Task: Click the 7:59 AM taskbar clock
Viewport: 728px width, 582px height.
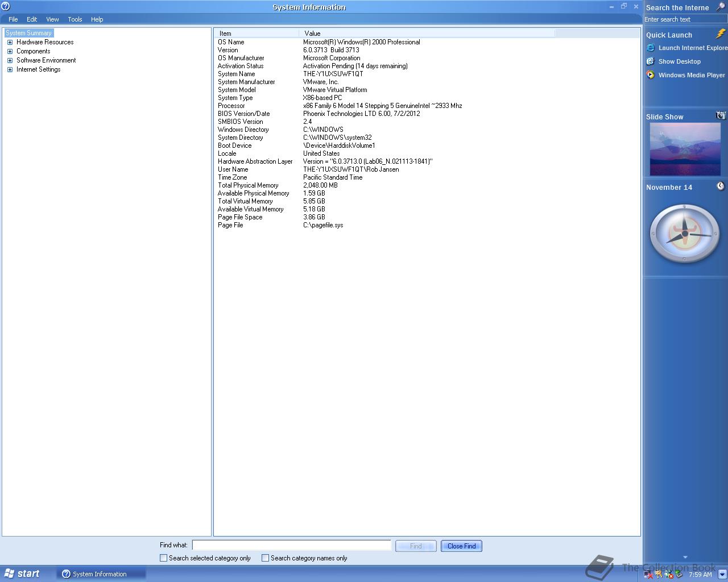Action: coord(700,575)
